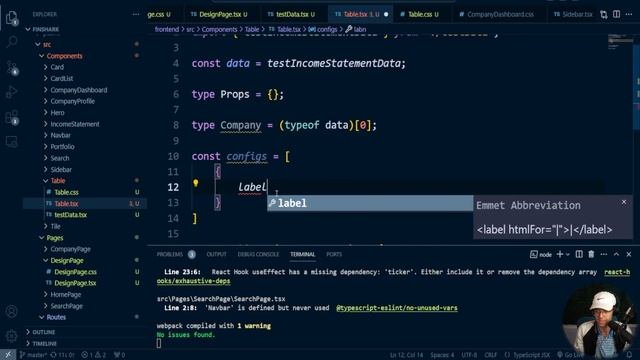Click the split editor icon

pyautogui.click(x=616, y=14)
